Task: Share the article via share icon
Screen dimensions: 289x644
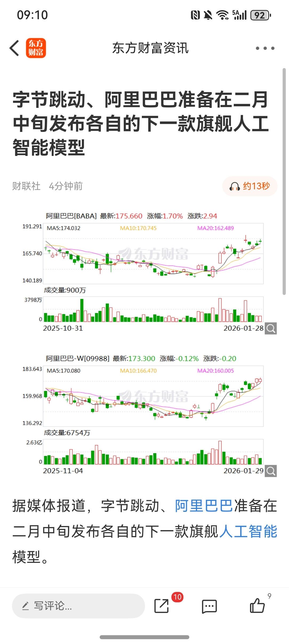Action: pyautogui.click(x=162, y=606)
